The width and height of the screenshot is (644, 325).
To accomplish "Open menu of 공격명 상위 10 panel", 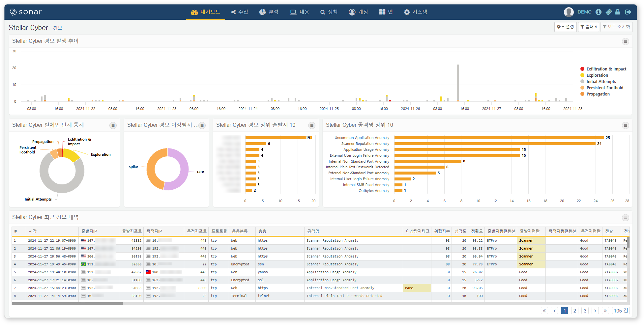I will (x=625, y=125).
